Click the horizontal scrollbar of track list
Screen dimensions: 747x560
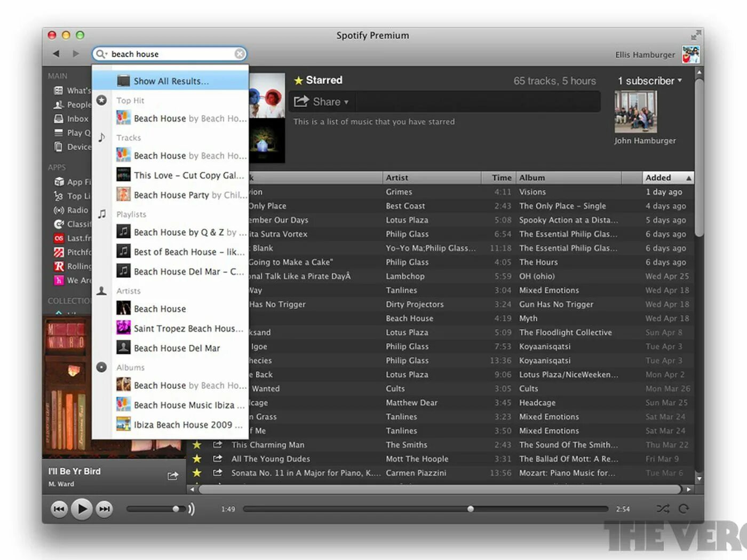coord(440,489)
